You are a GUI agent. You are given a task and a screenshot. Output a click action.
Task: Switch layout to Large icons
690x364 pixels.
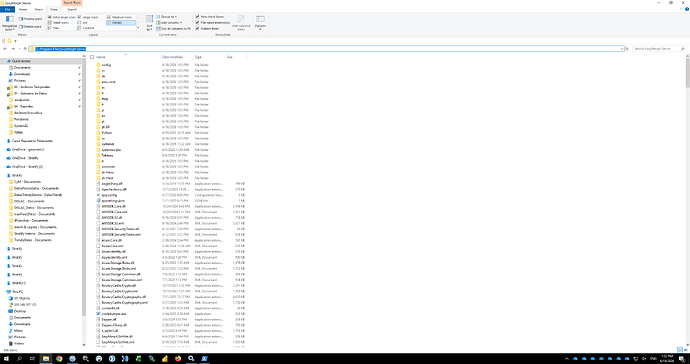88,17
